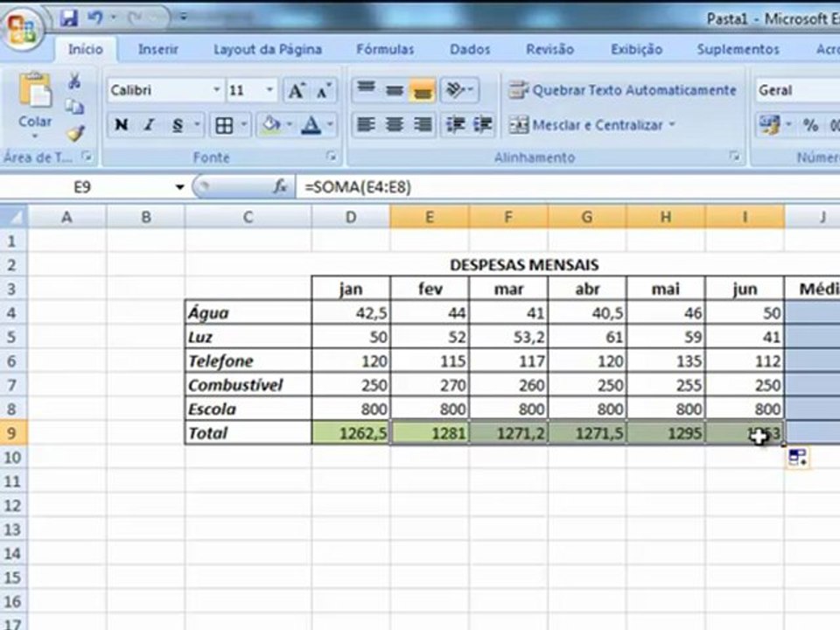The width and height of the screenshot is (840, 630).
Task: Expand the Mesclar e Centralizar dropdown arrow
Action: pos(672,125)
